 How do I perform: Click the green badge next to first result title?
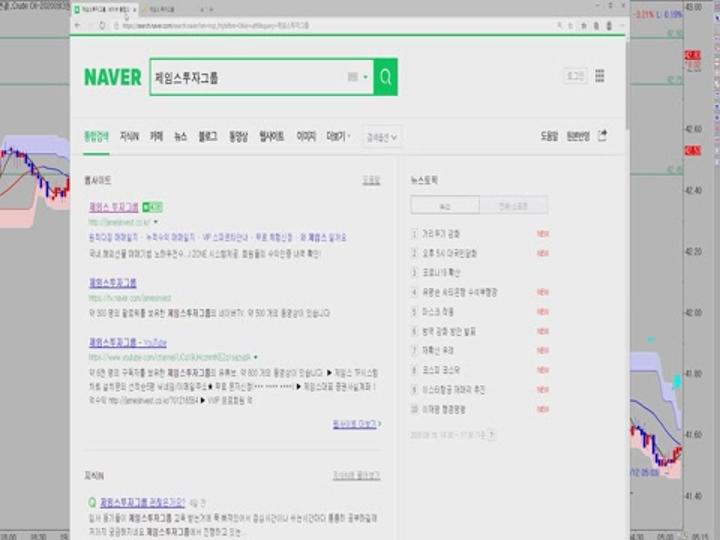[x=152, y=207]
